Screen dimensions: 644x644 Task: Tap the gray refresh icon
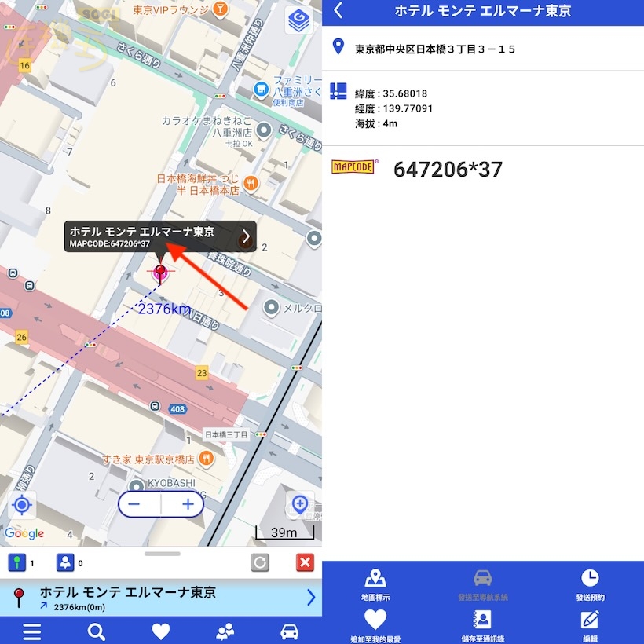[x=260, y=562]
